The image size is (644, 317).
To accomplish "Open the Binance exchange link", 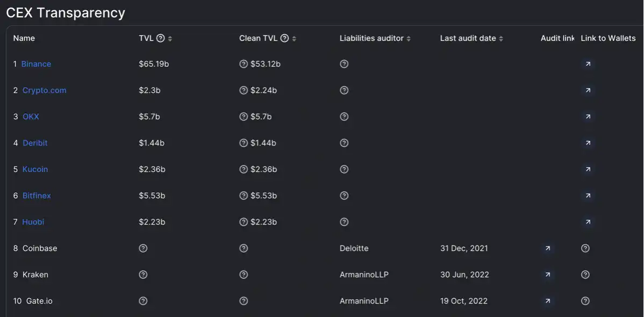I will [36, 64].
